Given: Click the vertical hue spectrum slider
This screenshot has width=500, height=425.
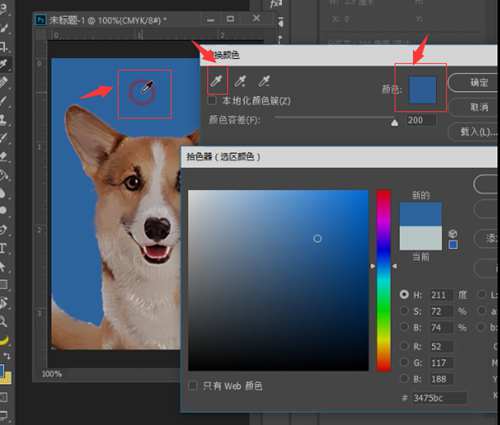Looking at the screenshot, I should click(383, 280).
